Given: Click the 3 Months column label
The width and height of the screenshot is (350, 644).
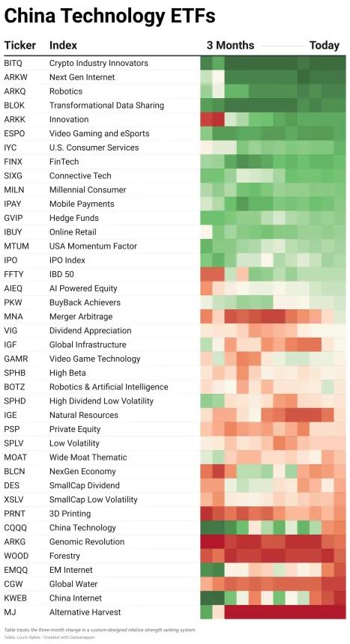Looking at the screenshot, I should (230, 45).
